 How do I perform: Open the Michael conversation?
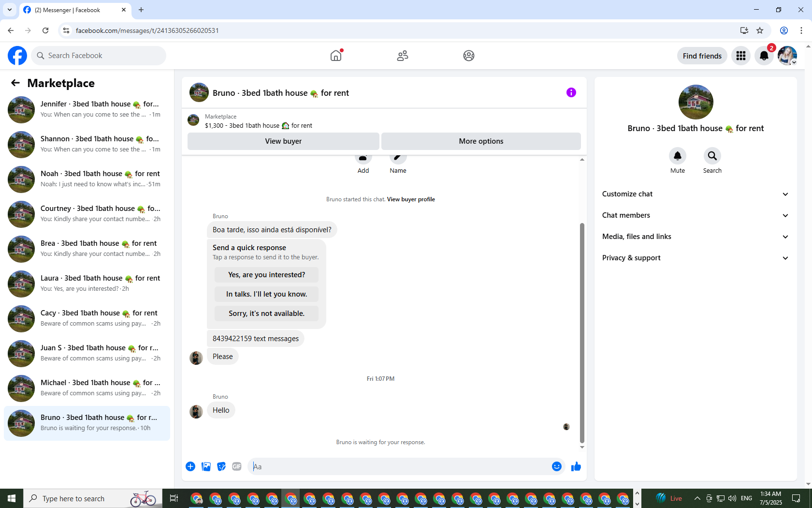(87, 388)
